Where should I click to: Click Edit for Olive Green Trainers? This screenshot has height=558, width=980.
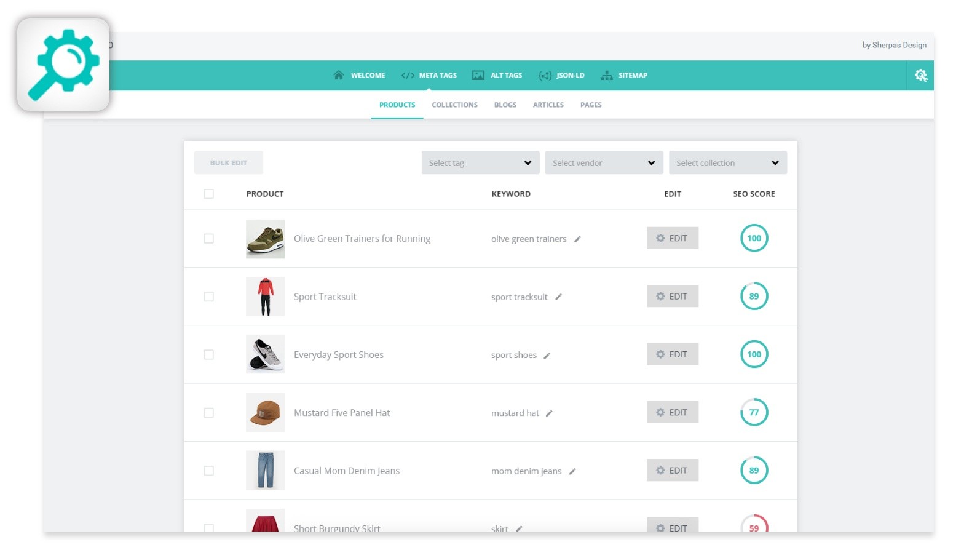[672, 238]
